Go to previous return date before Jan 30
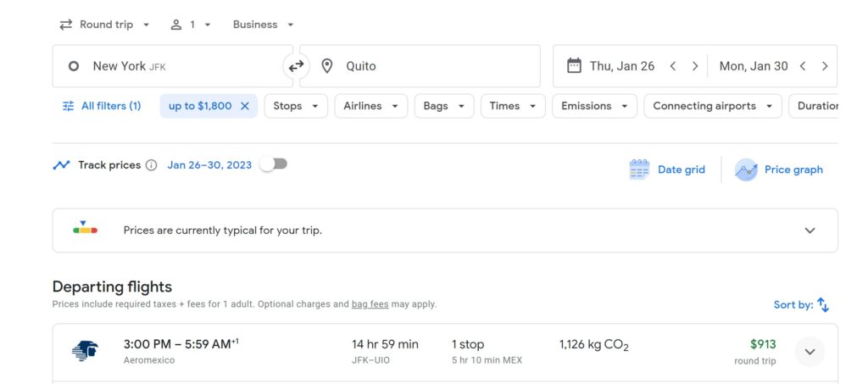Viewport: 868px width, 384px height. coord(802,66)
